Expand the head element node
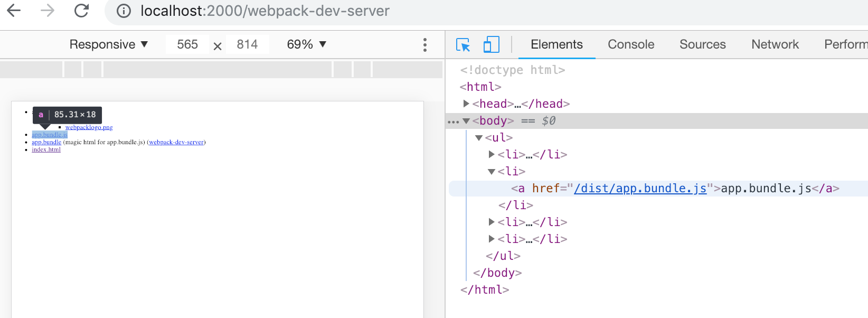 [466, 104]
